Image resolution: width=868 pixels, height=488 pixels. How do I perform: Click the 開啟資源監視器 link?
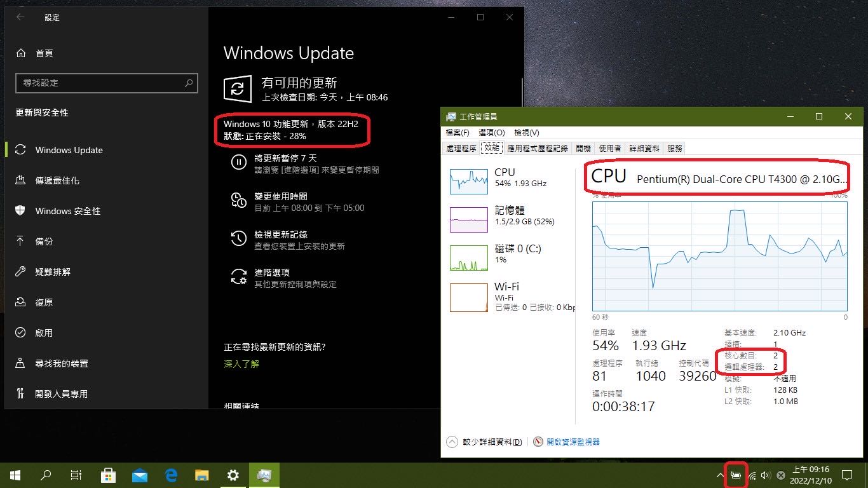[573, 442]
